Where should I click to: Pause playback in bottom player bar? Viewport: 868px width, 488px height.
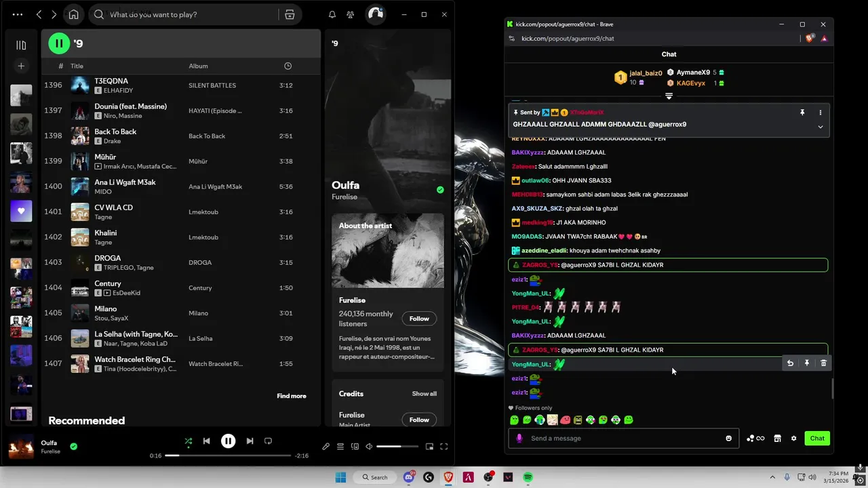228,441
